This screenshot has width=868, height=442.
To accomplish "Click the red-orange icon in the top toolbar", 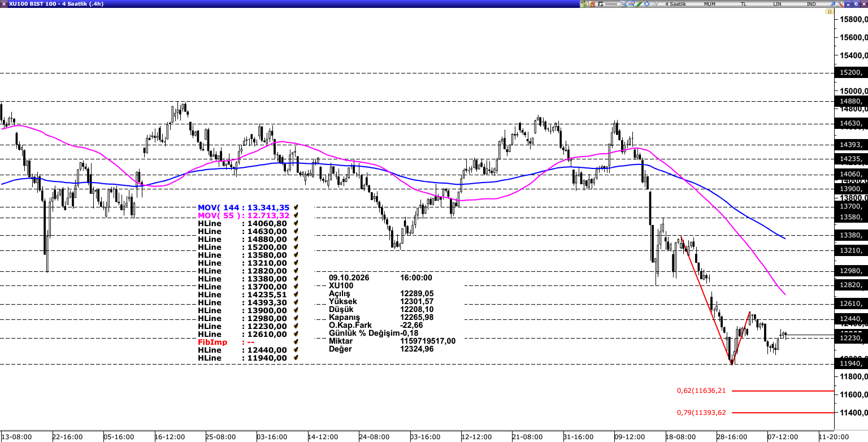I will pos(592,4).
